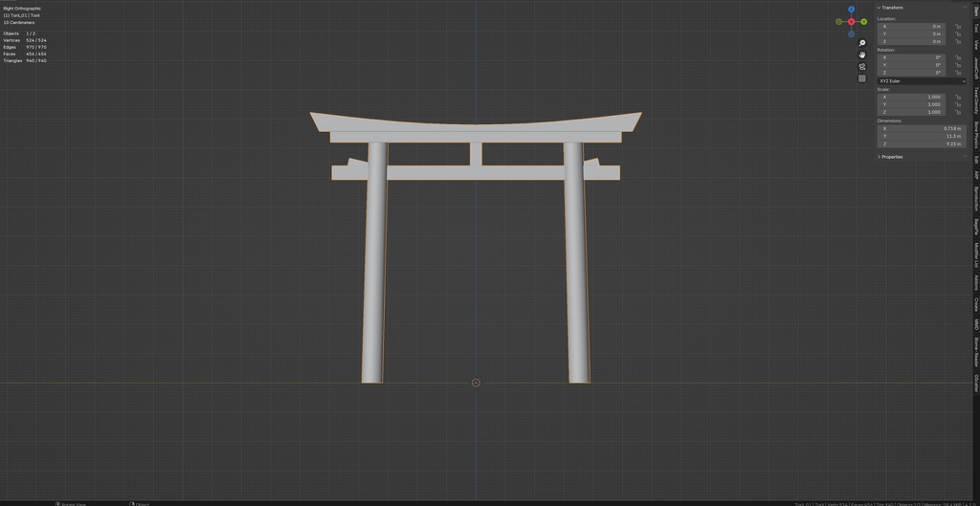Click the bright green Y axis gizmo handle
The width and height of the screenshot is (980, 506).
(864, 22)
